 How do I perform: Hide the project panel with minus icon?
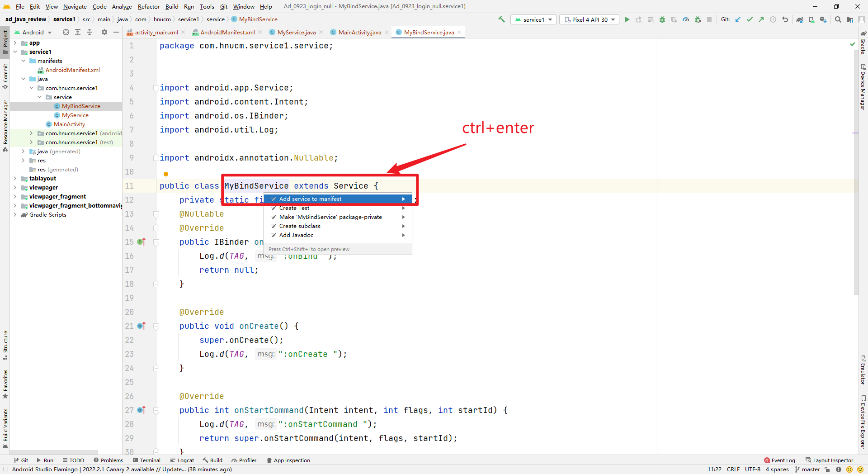click(116, 32)
